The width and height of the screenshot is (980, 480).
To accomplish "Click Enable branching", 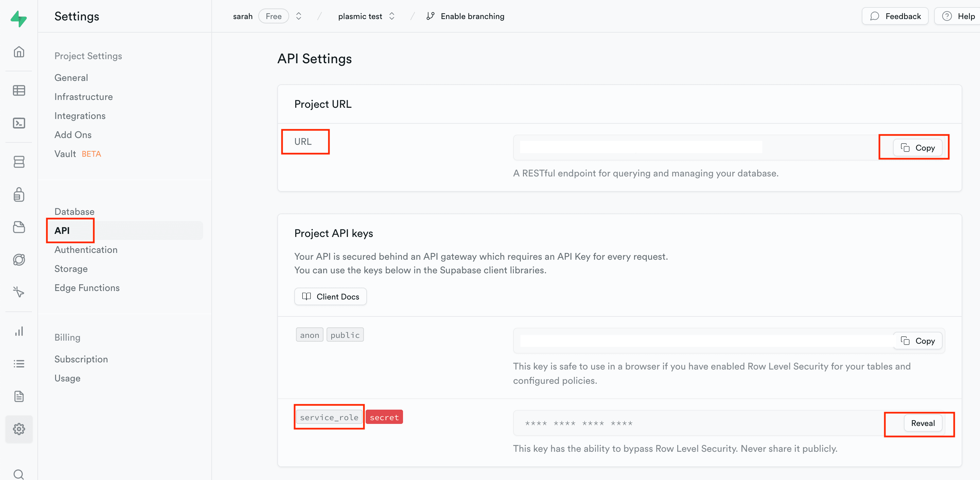I will click(x=465, y=16).
